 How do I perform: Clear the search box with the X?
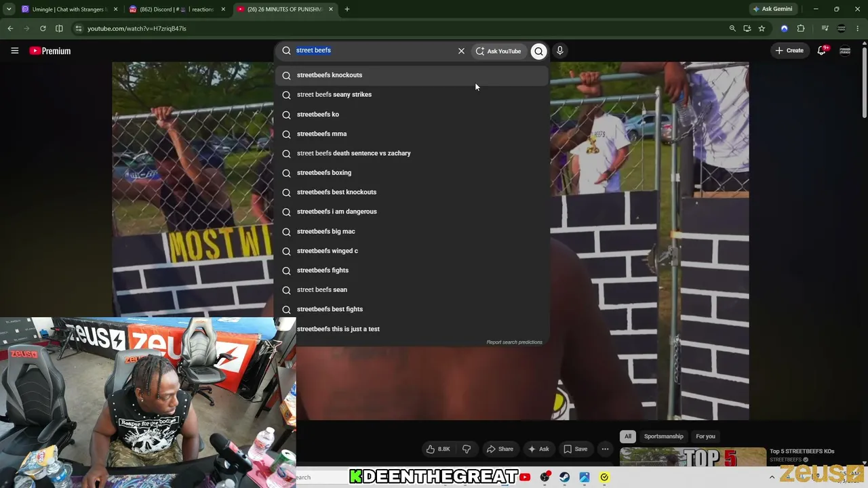(x=461, y=51)
